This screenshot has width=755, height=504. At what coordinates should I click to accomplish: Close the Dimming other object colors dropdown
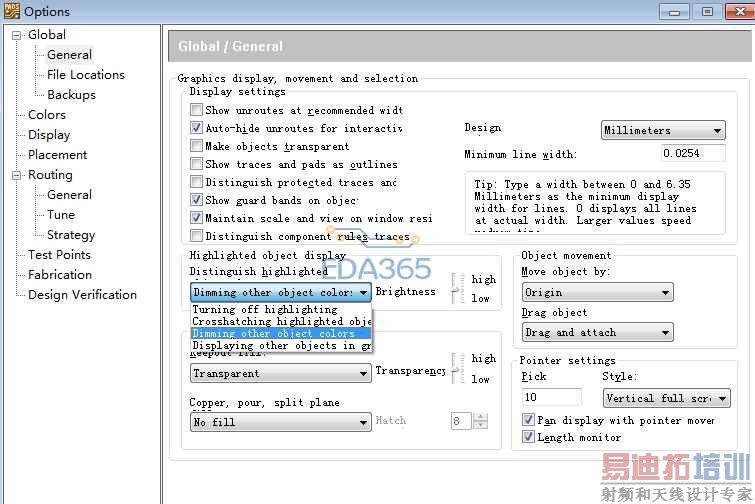click(281, 292)
